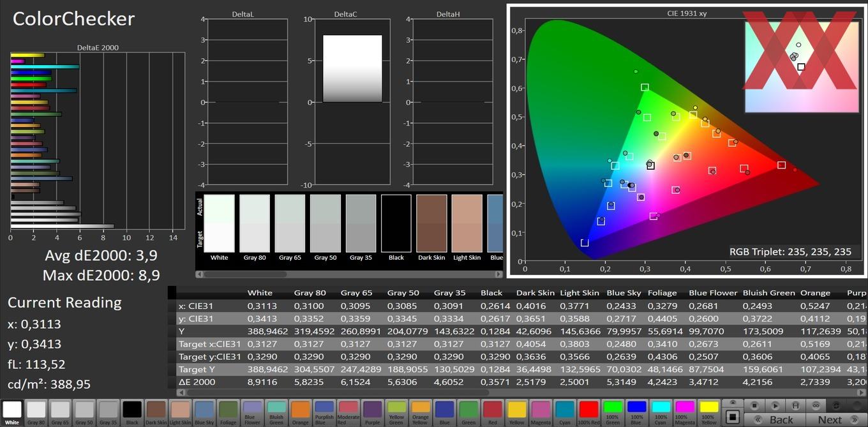
Task: Click the CIE 1931 xy chart
Action: (687, 142)
